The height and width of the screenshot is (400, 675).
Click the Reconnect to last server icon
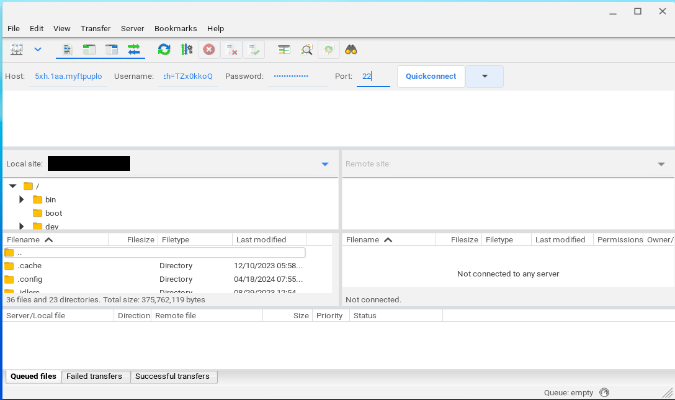(x=254, y=50)
